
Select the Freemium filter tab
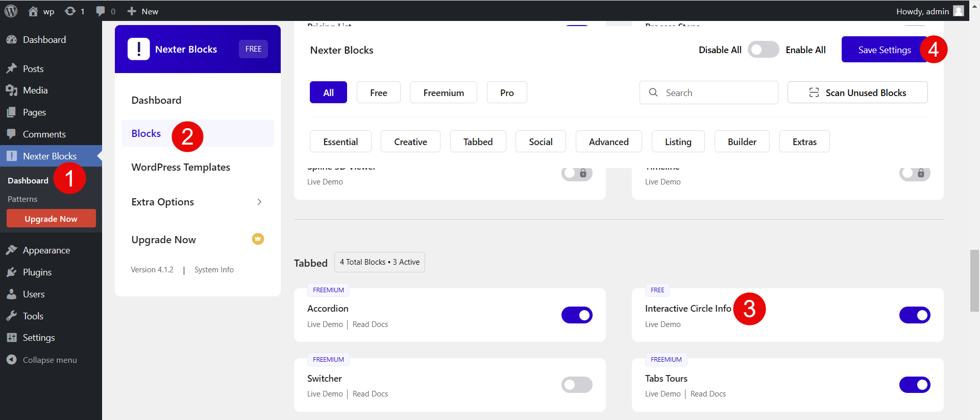[x=443, y=92]
